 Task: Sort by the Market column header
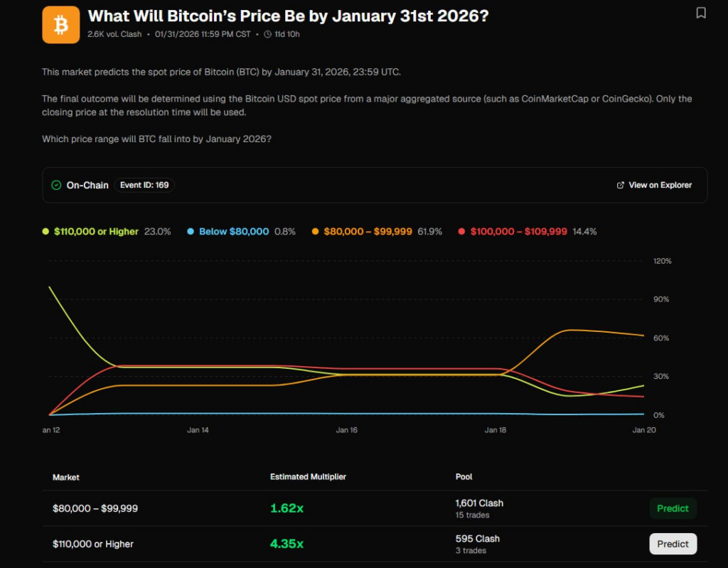pyautogui.click(x=66, y=477)
